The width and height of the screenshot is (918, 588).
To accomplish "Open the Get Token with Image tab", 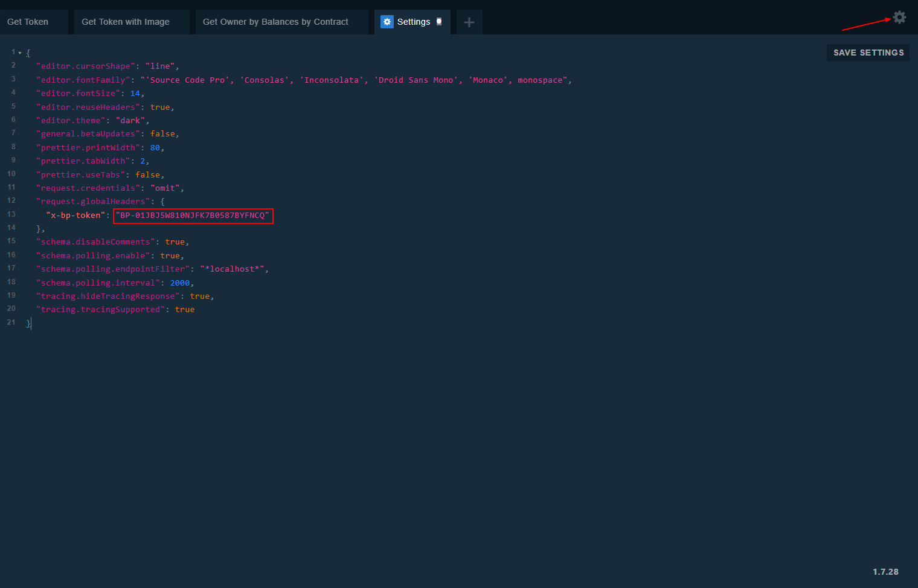I will pos(132,22).
